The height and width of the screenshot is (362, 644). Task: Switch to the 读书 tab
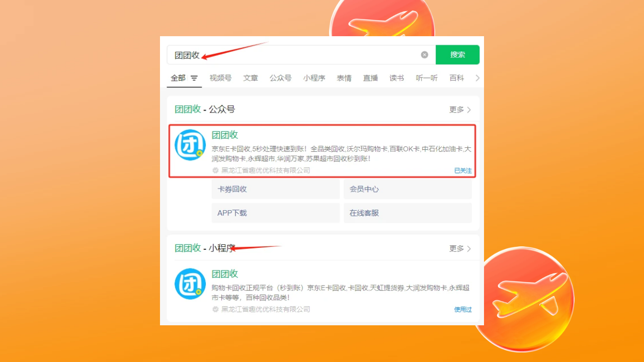396,78
